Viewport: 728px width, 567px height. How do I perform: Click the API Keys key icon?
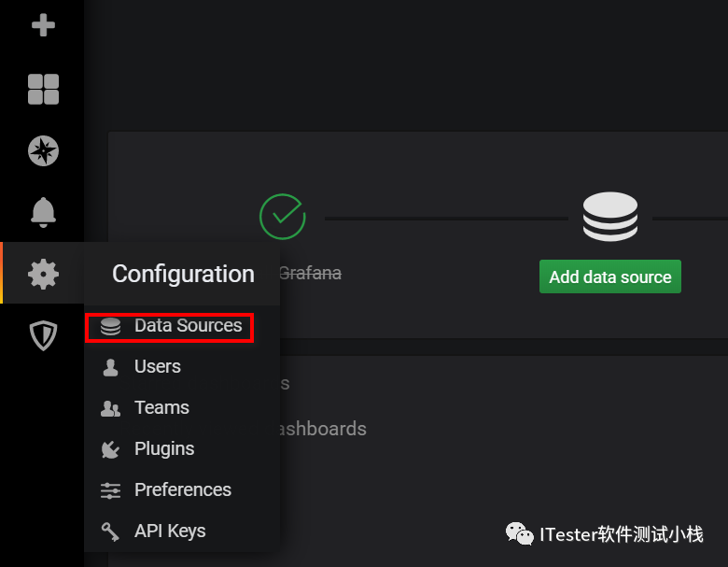coord(111,532)
